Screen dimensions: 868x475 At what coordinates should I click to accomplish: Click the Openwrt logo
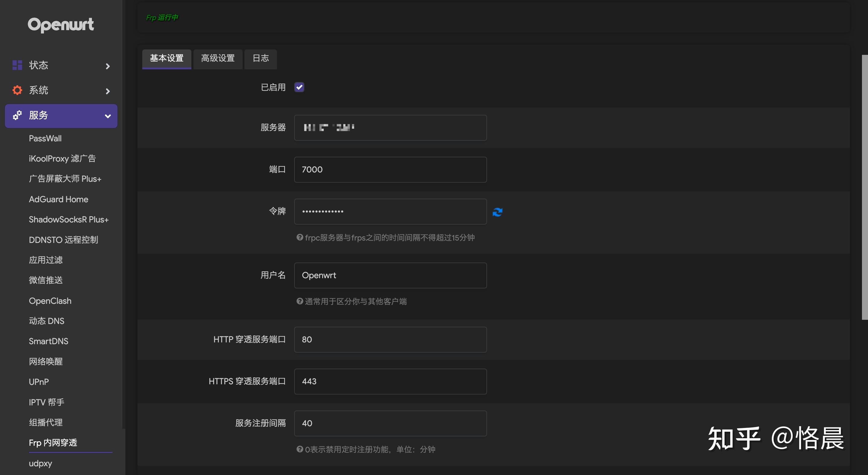61,25
